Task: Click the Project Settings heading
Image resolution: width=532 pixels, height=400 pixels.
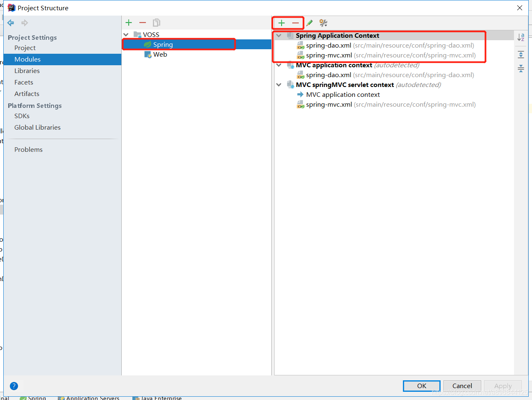Action: (x=32, y=38)
